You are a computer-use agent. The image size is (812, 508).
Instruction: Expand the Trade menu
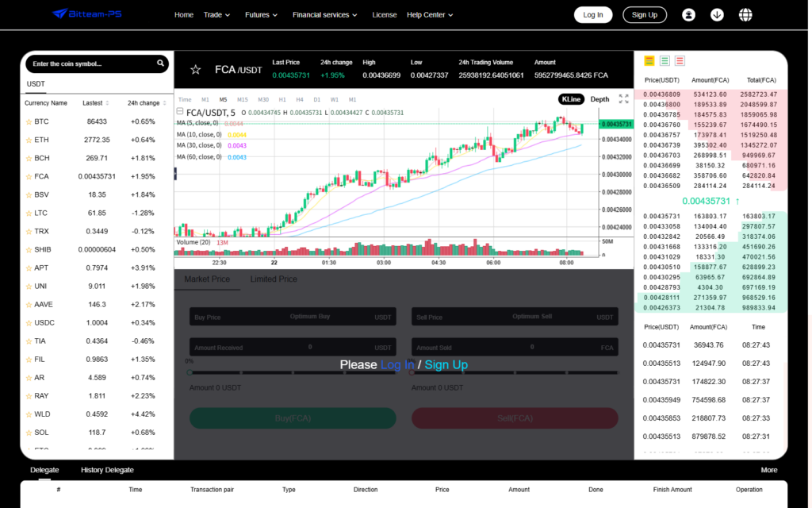click(216, 15)
